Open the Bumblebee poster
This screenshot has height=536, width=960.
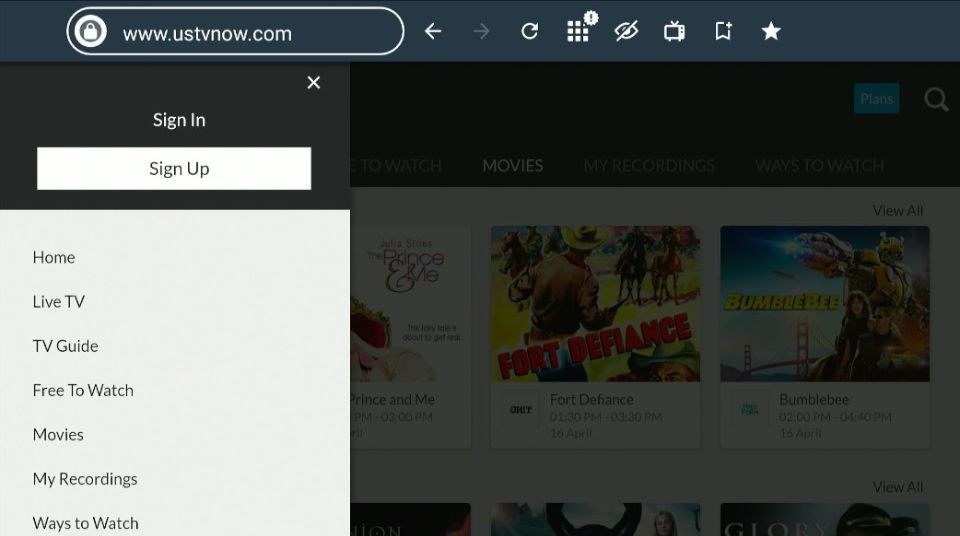point(825,304)
